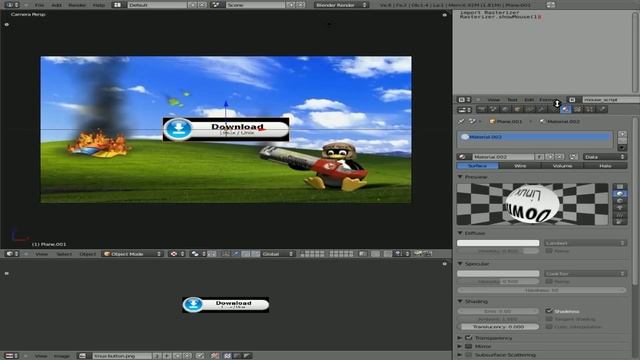Open the Object properties tab icon
This screenshot has width=640, height=360.
tap(518, 109)
